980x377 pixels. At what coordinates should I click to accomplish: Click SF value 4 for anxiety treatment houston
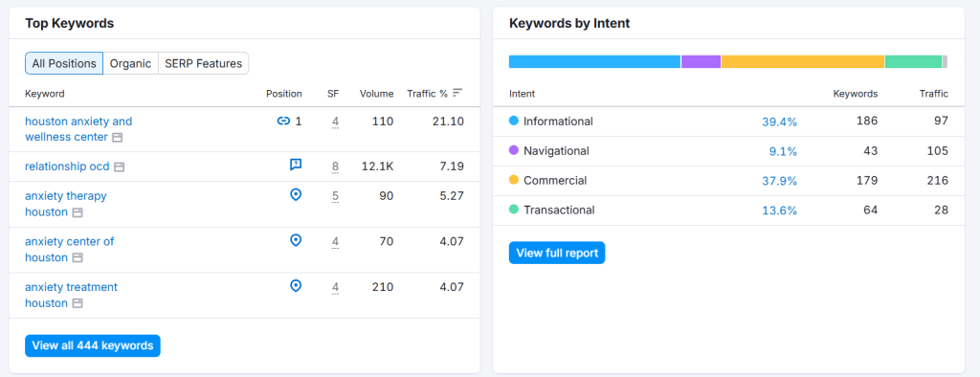point(336,287)
